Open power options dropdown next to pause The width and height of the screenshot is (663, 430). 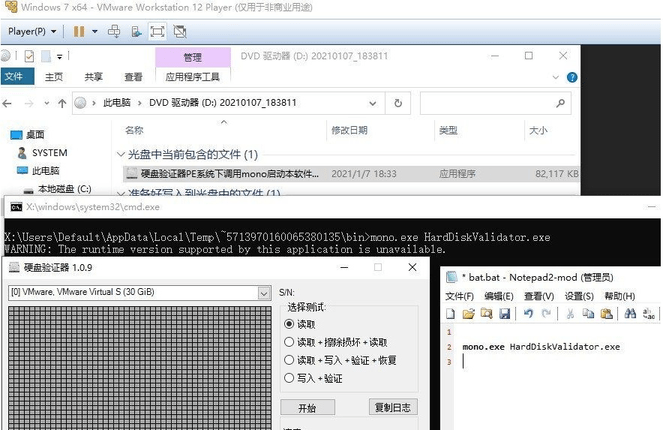click(95, 32)
